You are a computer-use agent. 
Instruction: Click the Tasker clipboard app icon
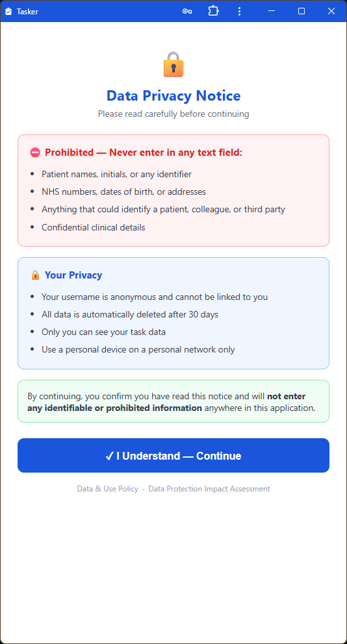click(x=8, y=12)
